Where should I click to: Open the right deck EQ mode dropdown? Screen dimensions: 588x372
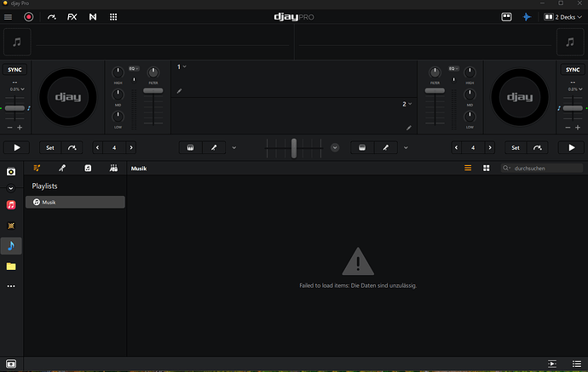coord(453,69)
